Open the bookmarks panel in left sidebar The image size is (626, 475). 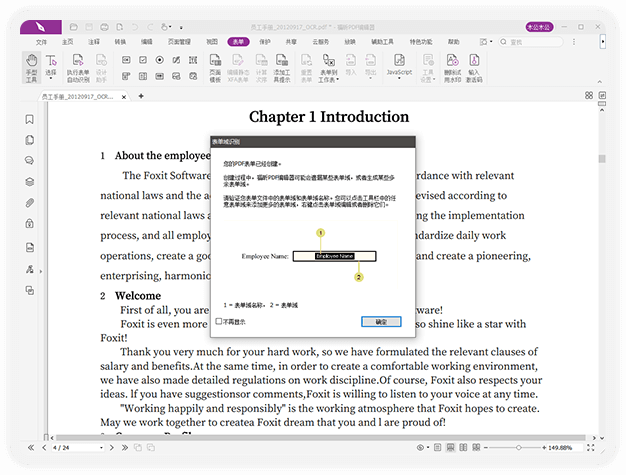30,119
